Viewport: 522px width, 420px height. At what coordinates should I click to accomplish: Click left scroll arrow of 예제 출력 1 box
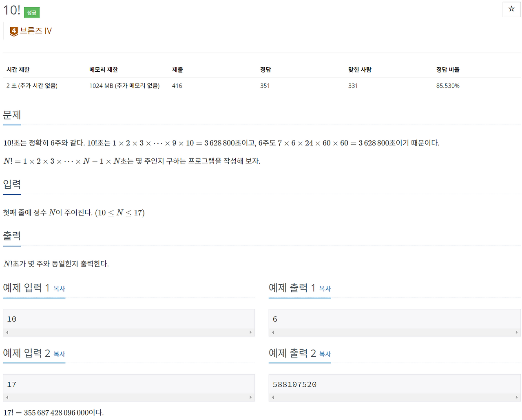tap(273, 332)
